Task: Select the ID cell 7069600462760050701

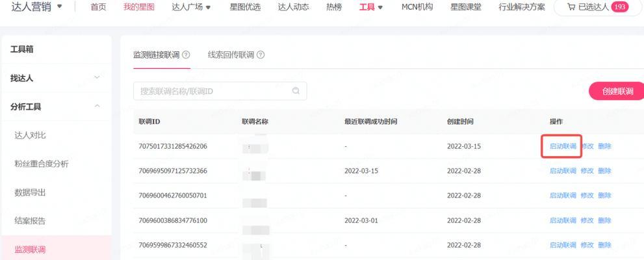Action: (173, 196)
